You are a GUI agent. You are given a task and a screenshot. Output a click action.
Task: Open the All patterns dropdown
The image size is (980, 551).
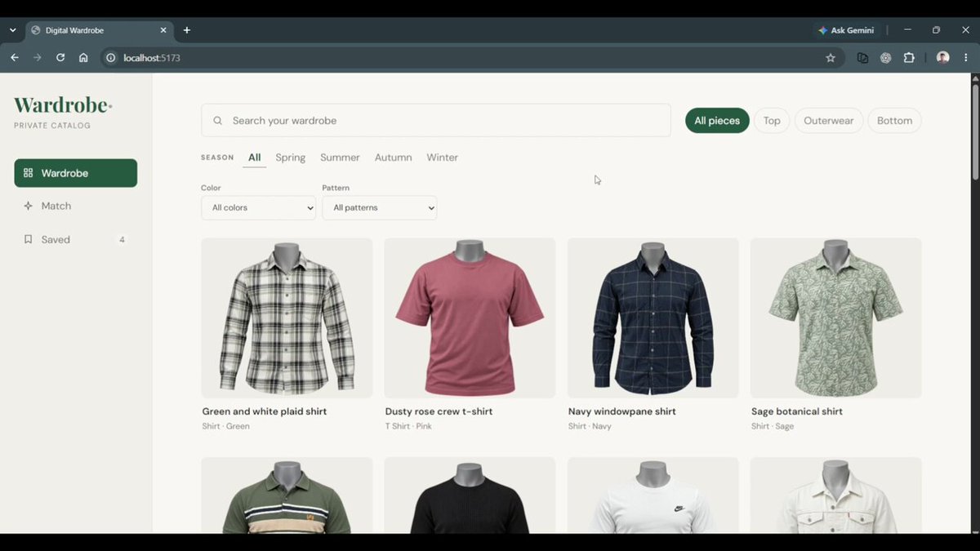(x=380, y=207)
